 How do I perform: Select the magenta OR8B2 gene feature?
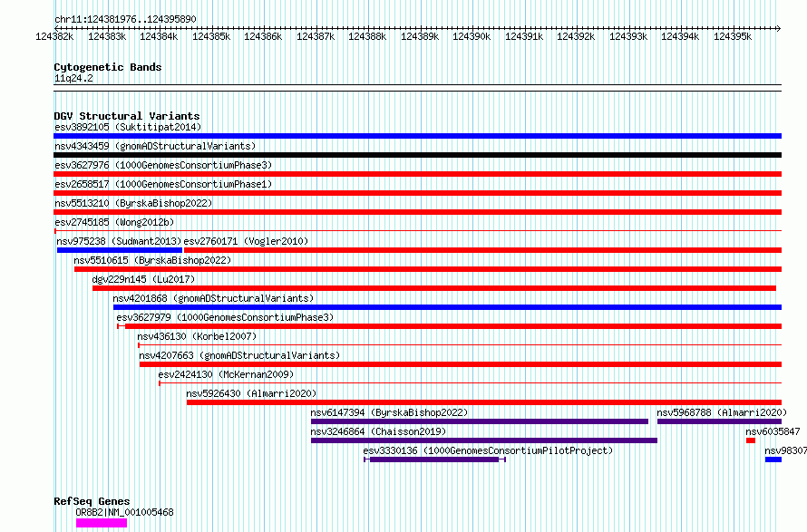click(x=102, y=523)
